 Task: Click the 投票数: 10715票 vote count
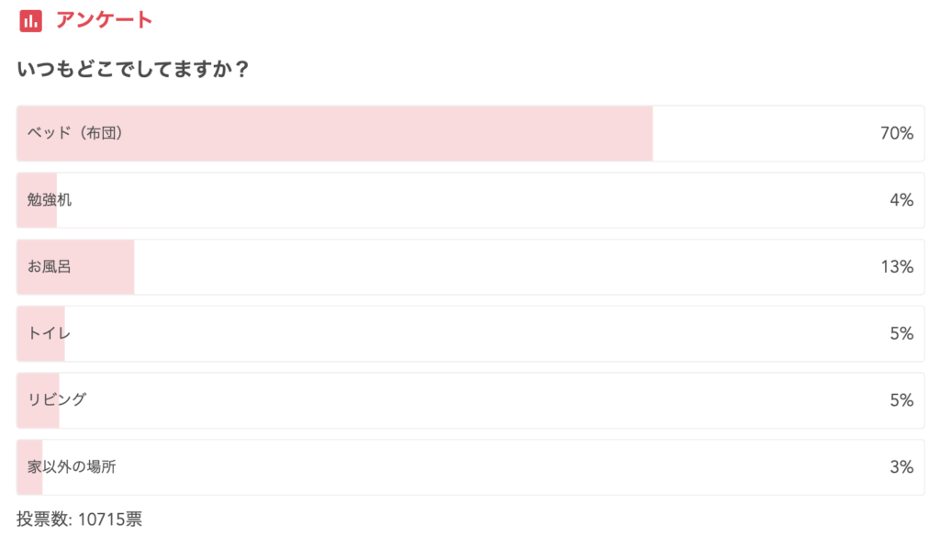(x=79, y=520)
